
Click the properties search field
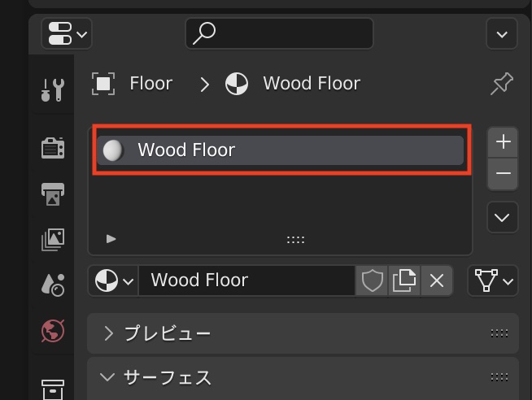coord(279,33)
